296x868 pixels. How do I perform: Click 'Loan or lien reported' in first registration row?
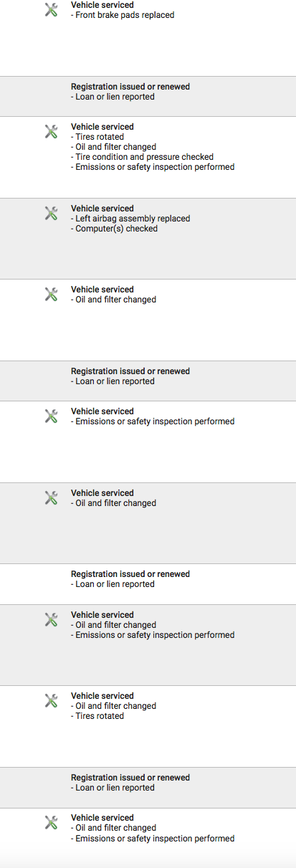(x=113, y=97)
